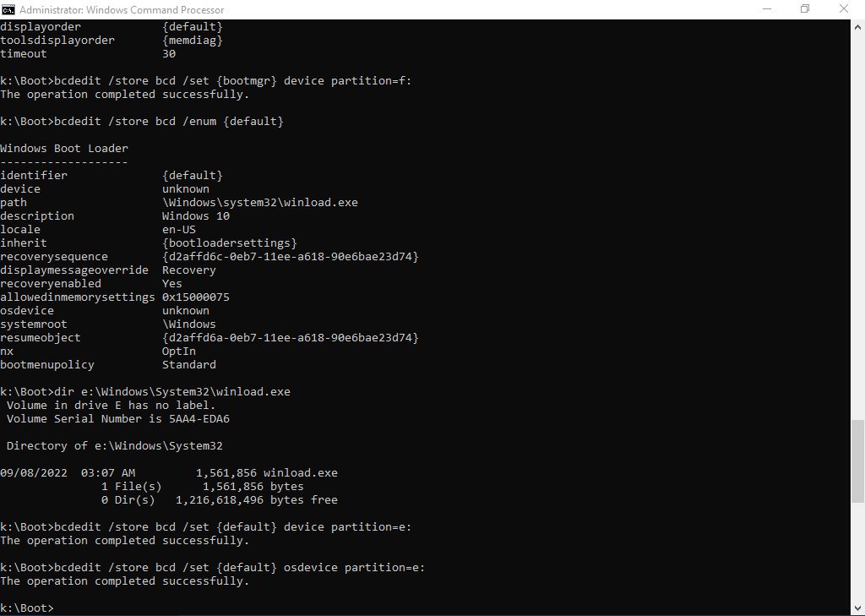
Task: Click the scrollbar up arrow
Action: (x=857, y=26)
